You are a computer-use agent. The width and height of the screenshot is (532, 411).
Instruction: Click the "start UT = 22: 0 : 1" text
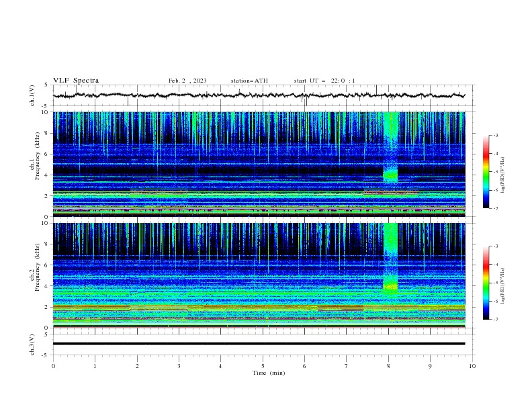click(x=324, y=81)
